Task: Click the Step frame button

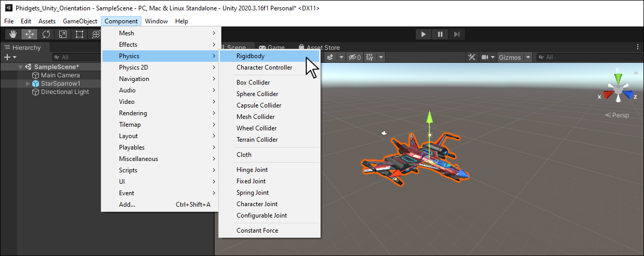Action: (x=457, y=34)
